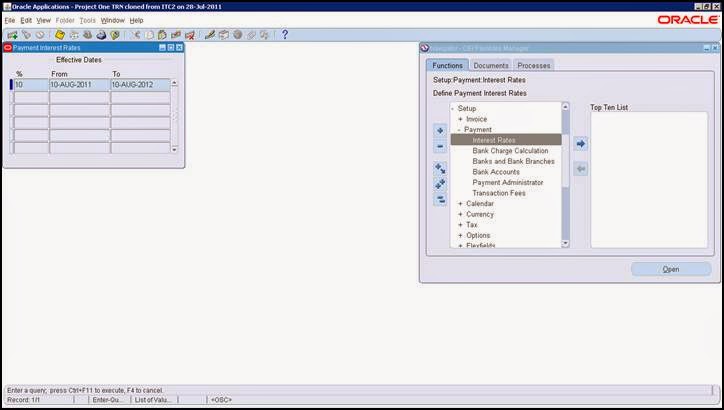Screen dimensions: 724x410
Task: Switch to the Documents tab
Action: tap(491, 66)
